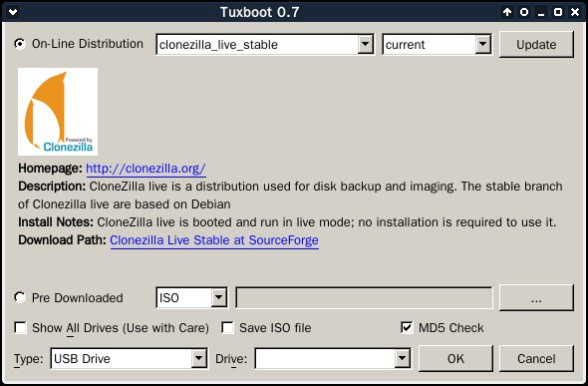The height and width of the screenshot is (386, 588).
Task: Enable Show All Drives checkbox
Action: (x=20, y=327)
